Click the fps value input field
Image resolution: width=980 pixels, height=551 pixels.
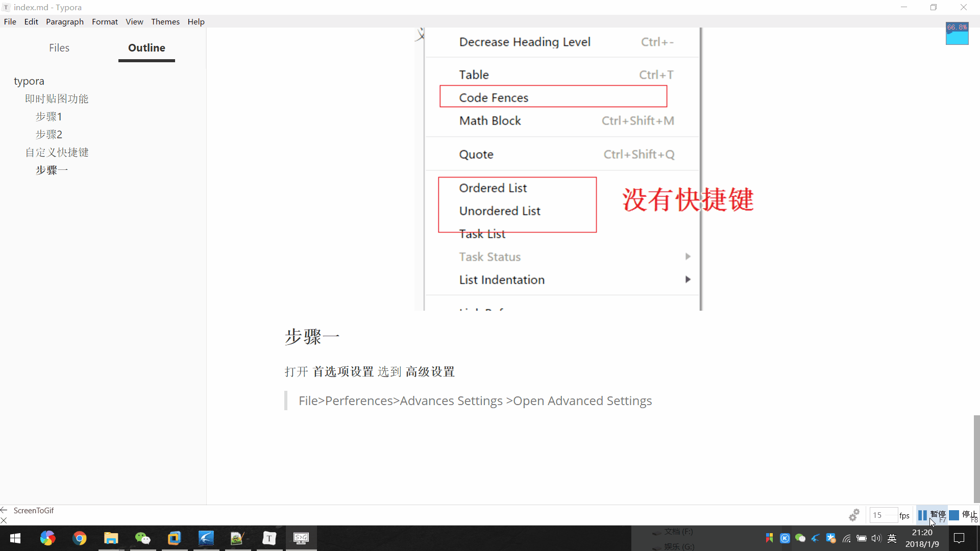click(x=883, y=515)
